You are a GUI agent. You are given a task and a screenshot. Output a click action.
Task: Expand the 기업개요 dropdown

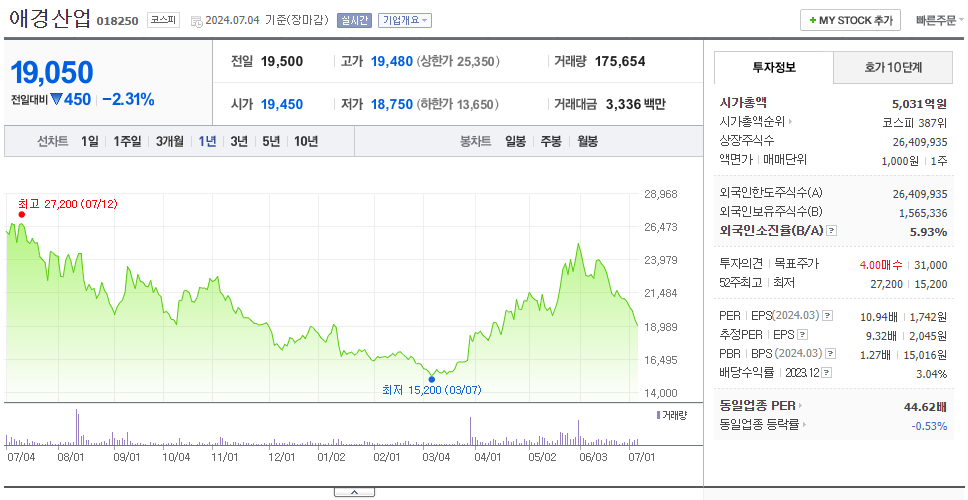point(404,20)
